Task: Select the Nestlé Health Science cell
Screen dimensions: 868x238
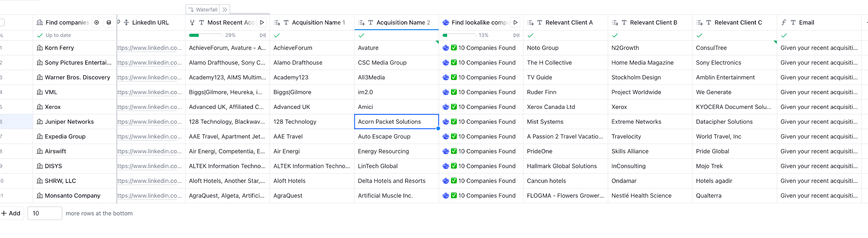Action: click(650, 196)
